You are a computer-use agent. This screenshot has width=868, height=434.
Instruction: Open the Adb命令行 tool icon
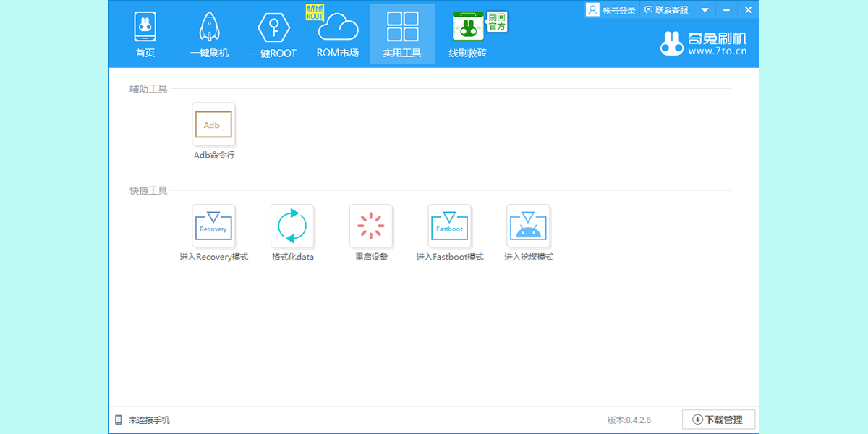(x=213, y=125)
